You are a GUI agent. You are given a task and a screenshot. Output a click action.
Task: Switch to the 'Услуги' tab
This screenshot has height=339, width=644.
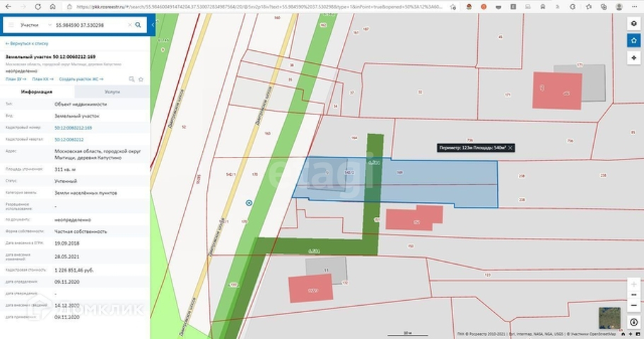click(112, 92)
